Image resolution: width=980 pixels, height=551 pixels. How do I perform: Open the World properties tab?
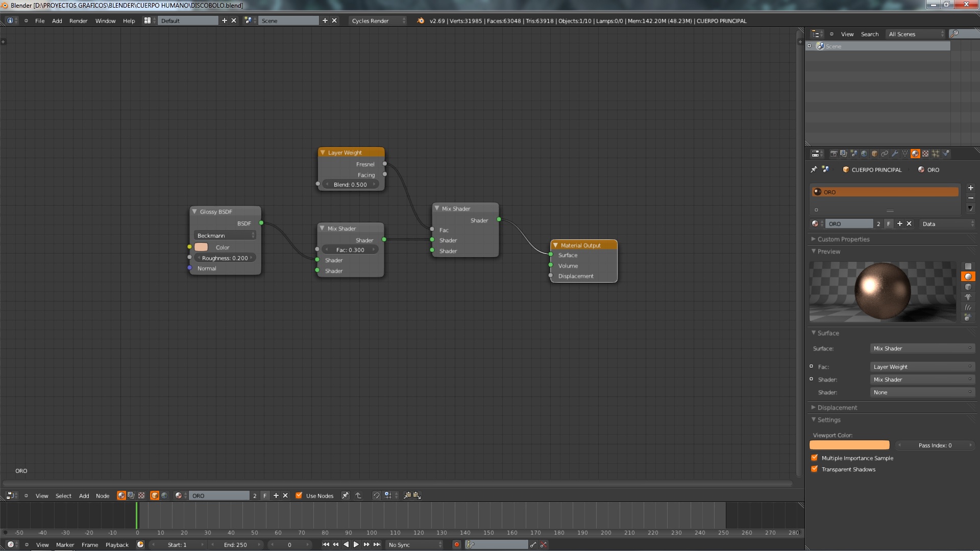tap(864, 154)
